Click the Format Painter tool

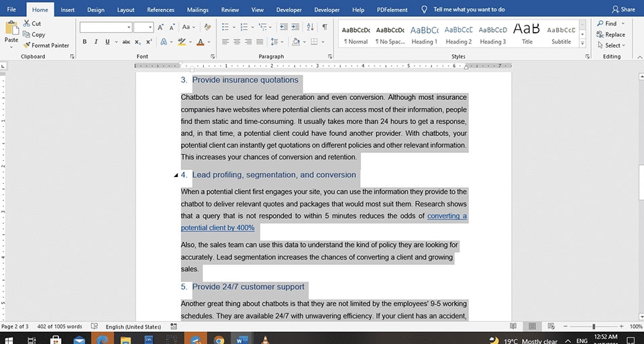(x=46, y=46)
